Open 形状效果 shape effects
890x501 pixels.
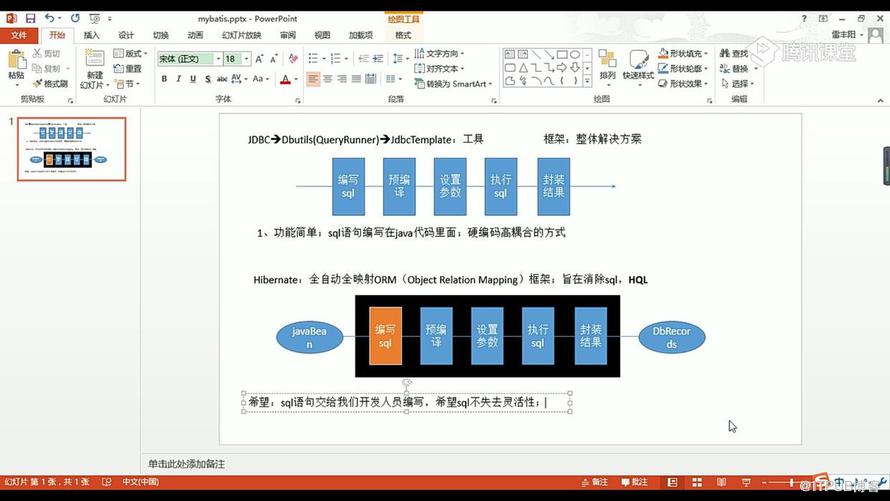[x=683, y=83]
